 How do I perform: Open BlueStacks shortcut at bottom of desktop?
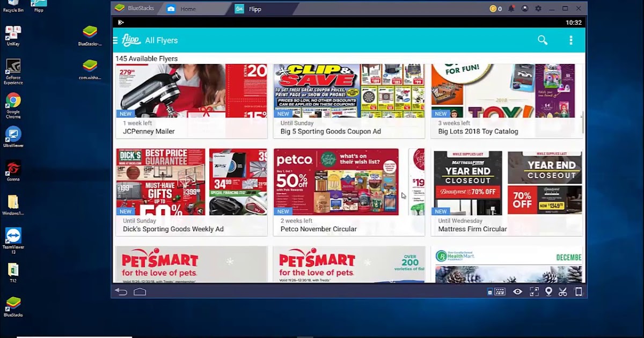click(13, 307)
